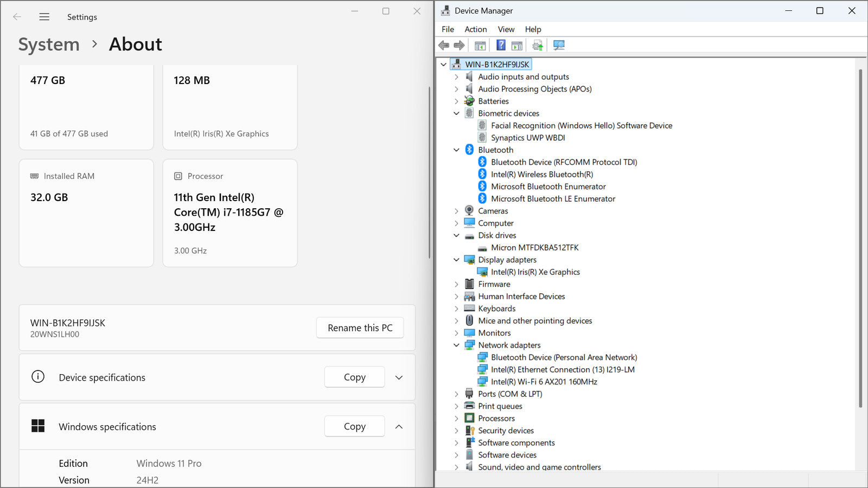Select Intel(R) Ethernet Connection (13) I219-LM
Screen dimensions: 868x488
click(x=563, y=370)
